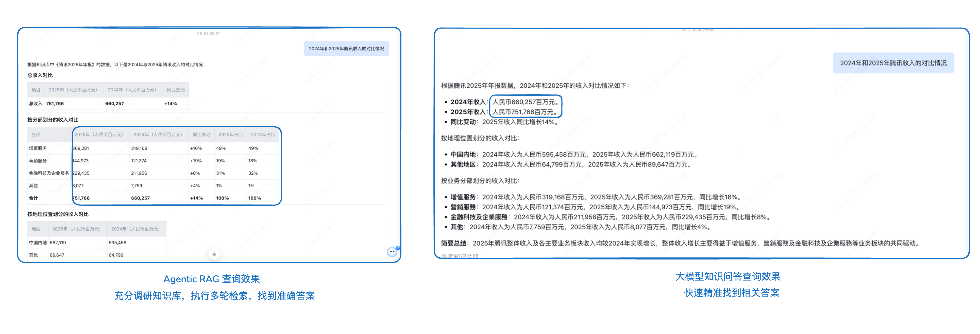Select the right chat heading 按业务分部划分的收入对比
Viewport: 980px width, 334px height.
coord(480,181)
